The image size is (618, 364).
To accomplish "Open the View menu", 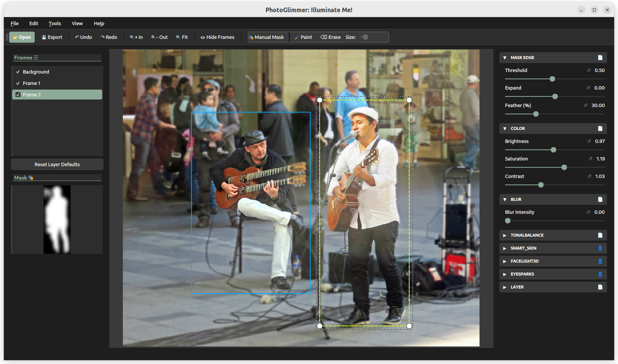I will [x=77, y=24].
